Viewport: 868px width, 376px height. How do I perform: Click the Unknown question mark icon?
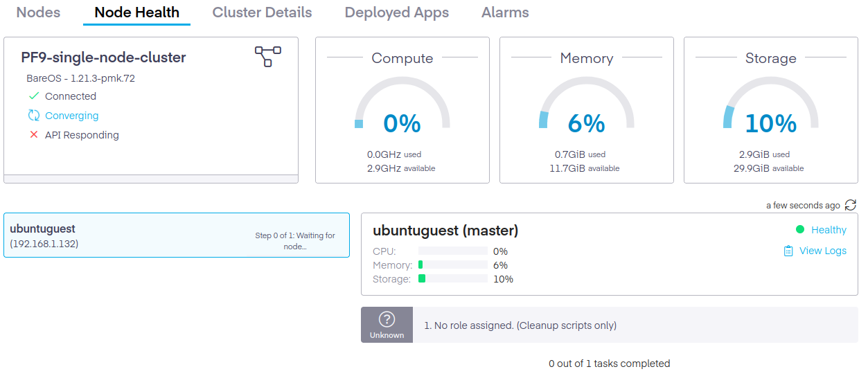(x=387, y=319)
